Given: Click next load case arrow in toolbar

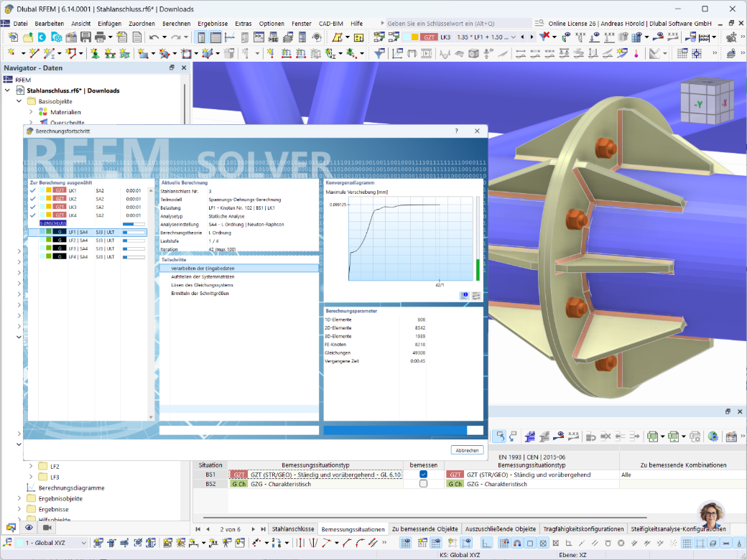Looking at the screenshot, I should (x=532, y=37).
